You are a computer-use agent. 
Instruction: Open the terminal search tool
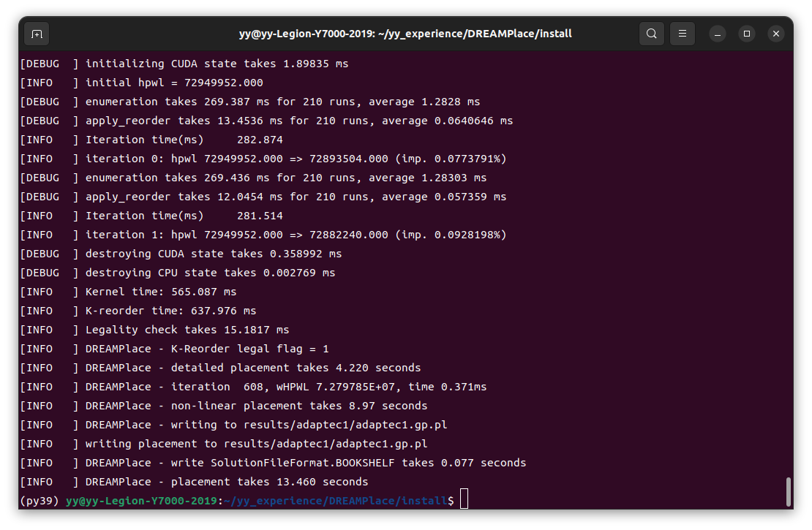point(652,34)
